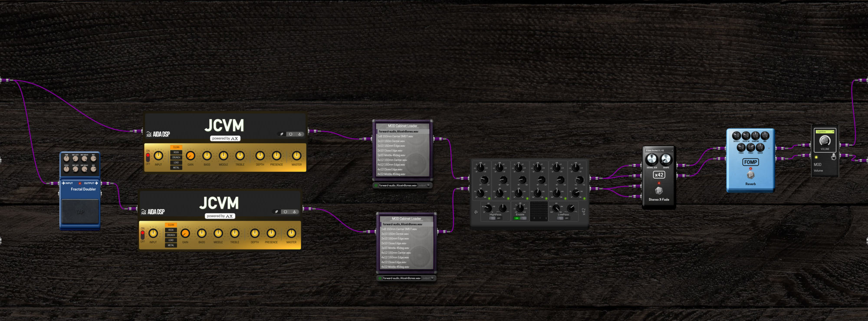Image resolution: width=868 pixels, height=321 pixels.
Task: Select CRUNCH channel on lower JCVM
Action: coord(171,235)
